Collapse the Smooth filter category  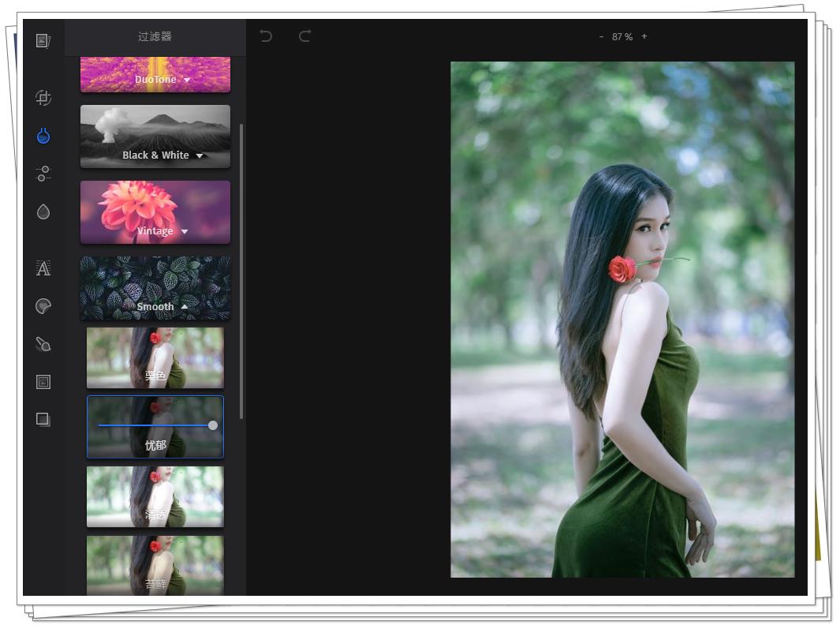coord(155,288)
